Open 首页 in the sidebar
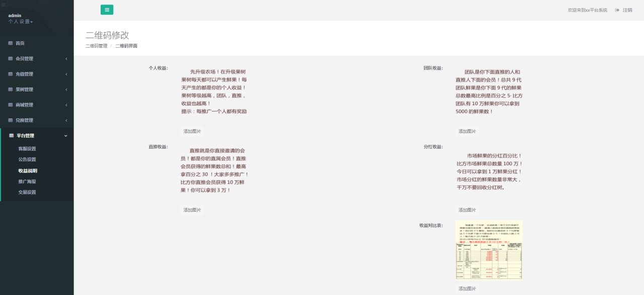The width and height of the screenshot is (644, 295). 20,43
